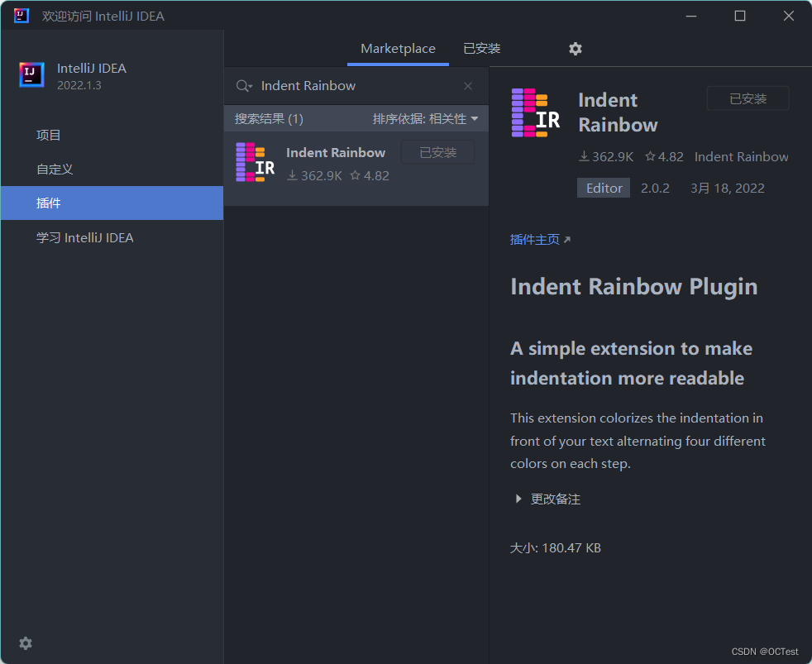Click the version number 2.0.2
The image size is (812, 664).
[x=655, y=188]
